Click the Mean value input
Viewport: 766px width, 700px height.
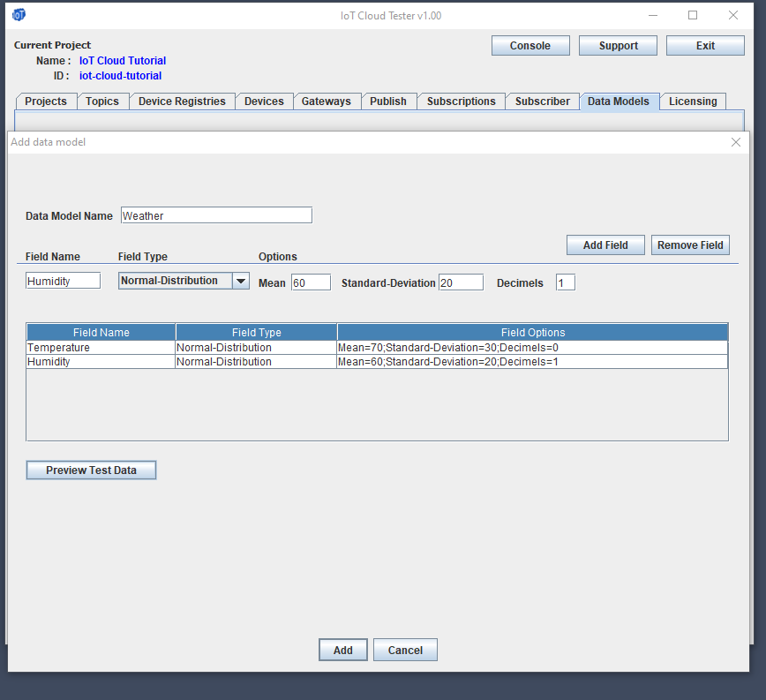pos(312,282)
